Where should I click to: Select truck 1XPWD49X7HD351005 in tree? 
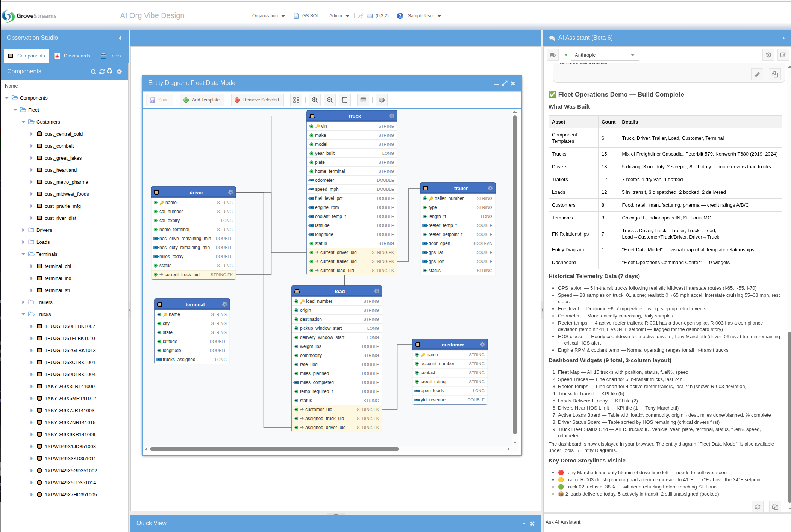[x=71, y=495]
